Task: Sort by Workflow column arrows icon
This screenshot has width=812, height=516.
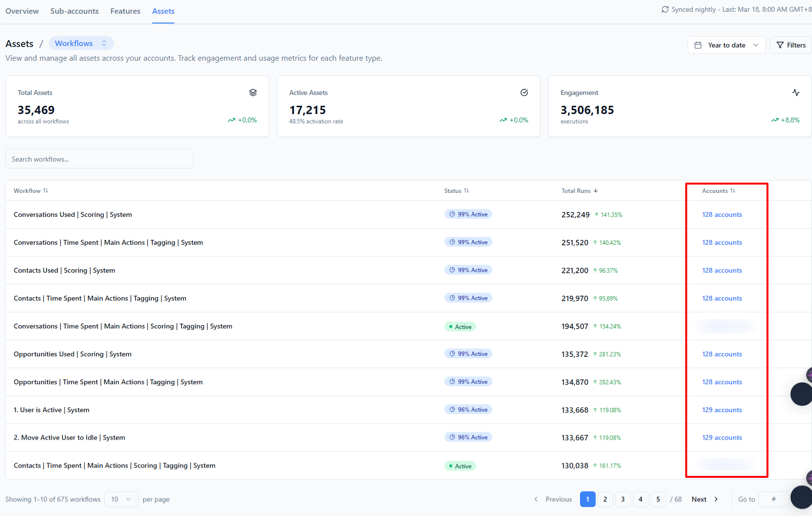Action: click(x=46, y=190)
